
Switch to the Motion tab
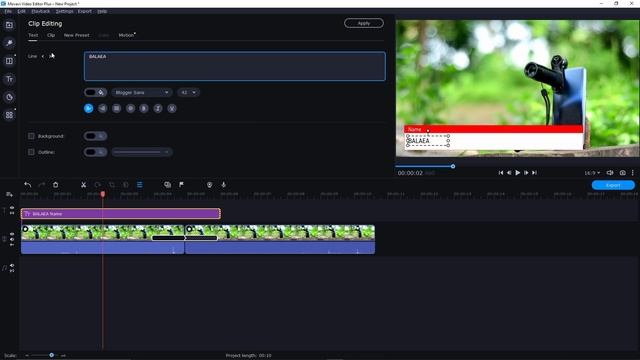pyautogui.click(x=126, y=36)
